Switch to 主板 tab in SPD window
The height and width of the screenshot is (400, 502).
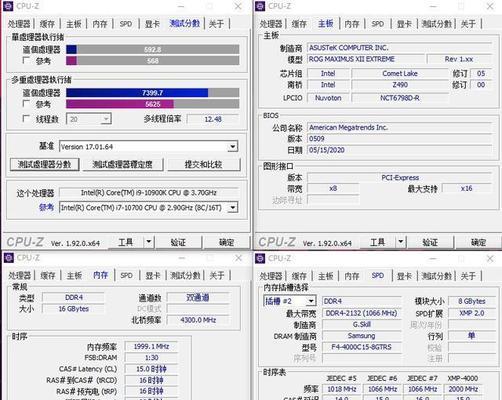tap(325, 276)
